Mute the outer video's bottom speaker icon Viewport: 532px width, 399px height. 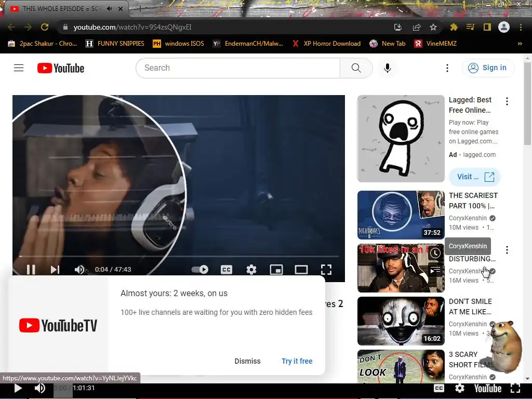click(39, 388)
